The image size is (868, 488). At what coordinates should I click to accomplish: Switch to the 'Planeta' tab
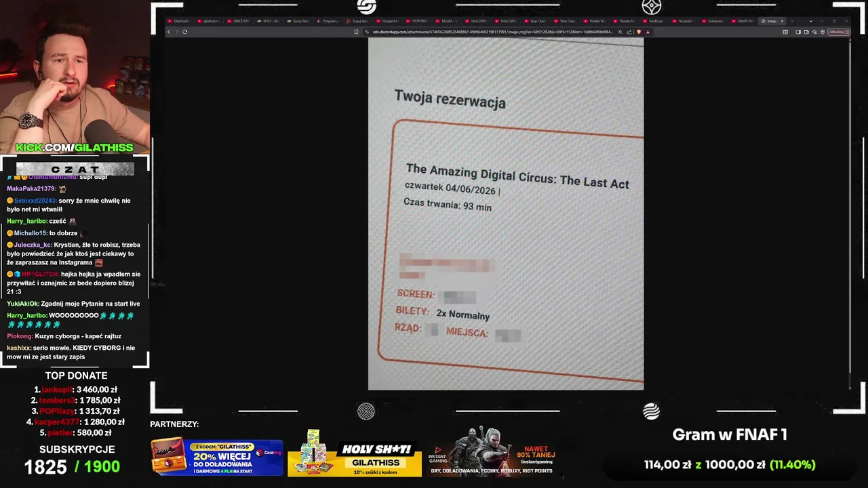pyautogui.click(x=625, y=21)
